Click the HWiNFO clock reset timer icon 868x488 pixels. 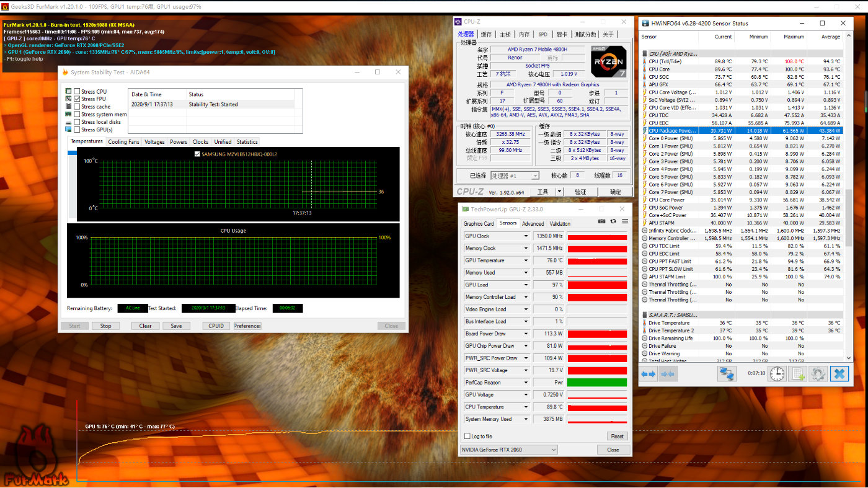click(x=777, y=374)
